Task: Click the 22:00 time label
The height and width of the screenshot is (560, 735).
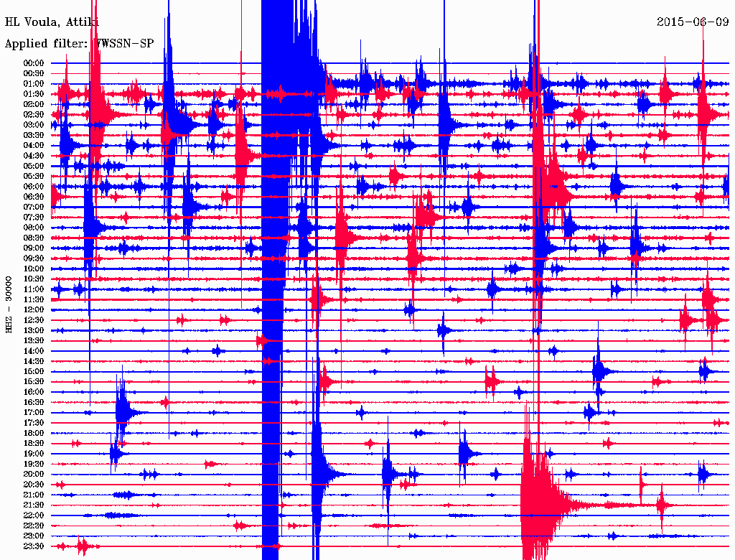Action: [x=34, y=515]
